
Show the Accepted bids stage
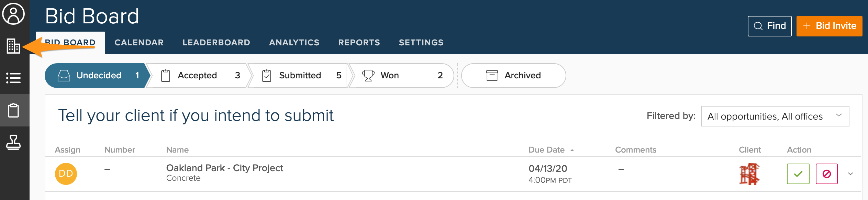point(197,76)
